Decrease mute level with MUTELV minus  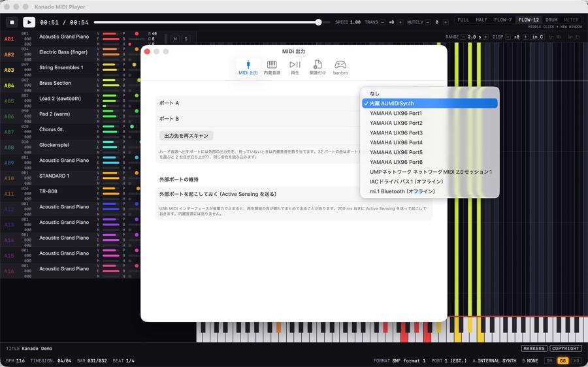(x=428, y=22)
